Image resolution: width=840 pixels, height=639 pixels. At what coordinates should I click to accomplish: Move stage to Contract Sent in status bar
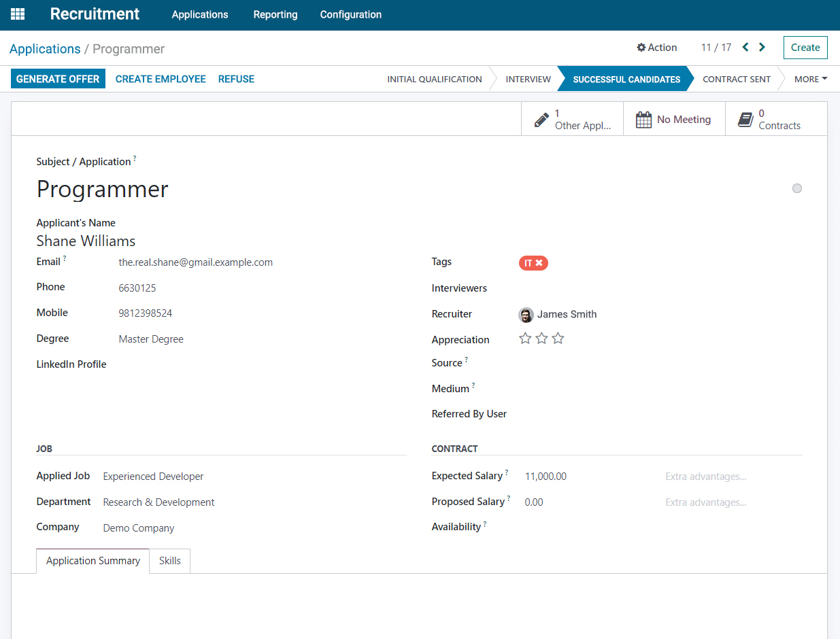737,79
